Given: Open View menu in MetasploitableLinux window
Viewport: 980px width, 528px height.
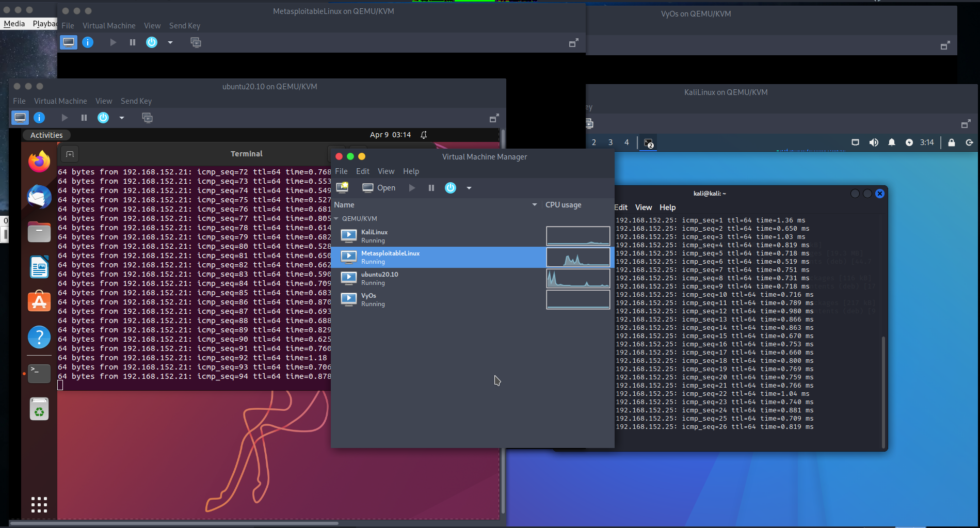Looking at the screenshot, I should [x=152, y=26].
